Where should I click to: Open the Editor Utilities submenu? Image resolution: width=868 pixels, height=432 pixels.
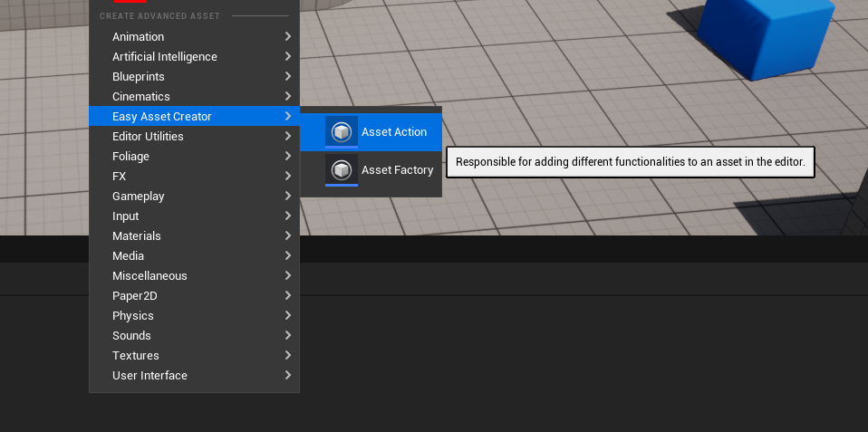click(x=194, y=136)
